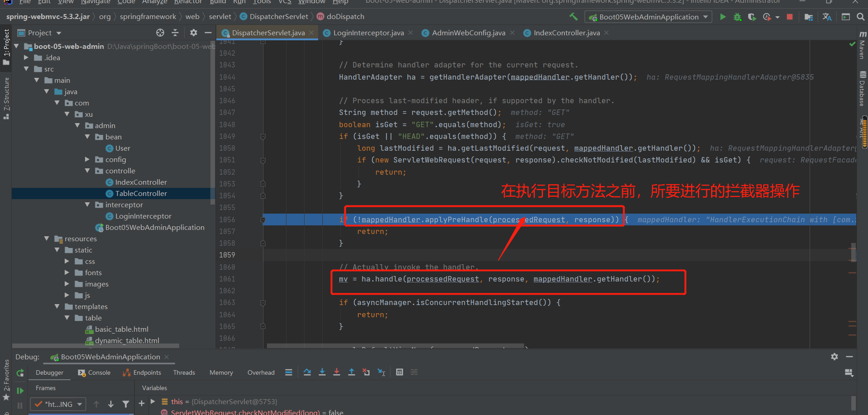Switch to IndexController.java tab
The image size is (868, 415).
pyautogui.click(x=566, y=33)
